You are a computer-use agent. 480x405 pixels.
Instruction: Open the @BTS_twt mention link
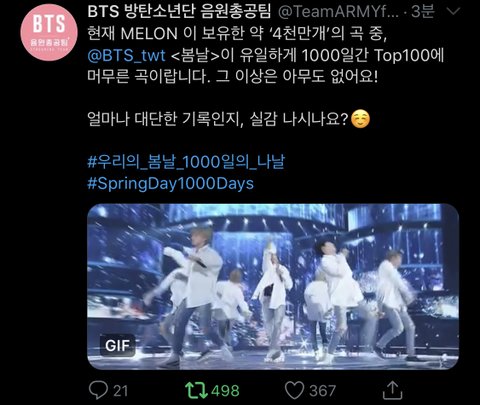click(x=126, y=55)
